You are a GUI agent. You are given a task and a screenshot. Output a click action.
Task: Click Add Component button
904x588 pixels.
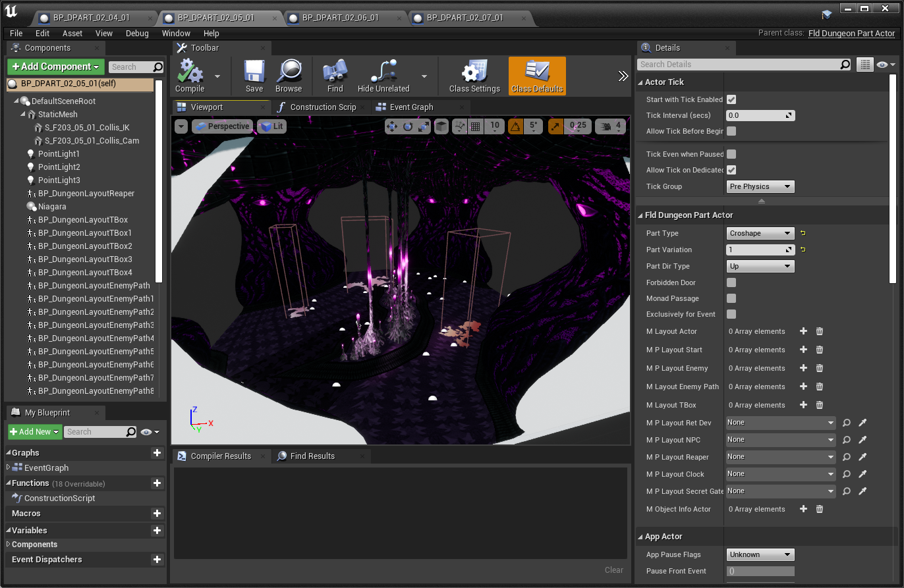click(56, 67)
